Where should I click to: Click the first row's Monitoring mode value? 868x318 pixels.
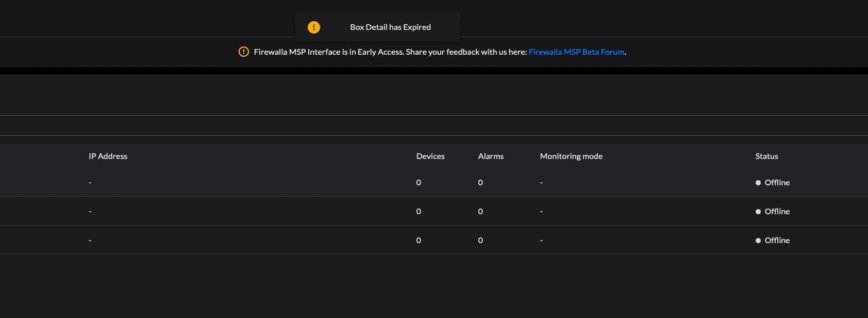(x=541, y=183)
